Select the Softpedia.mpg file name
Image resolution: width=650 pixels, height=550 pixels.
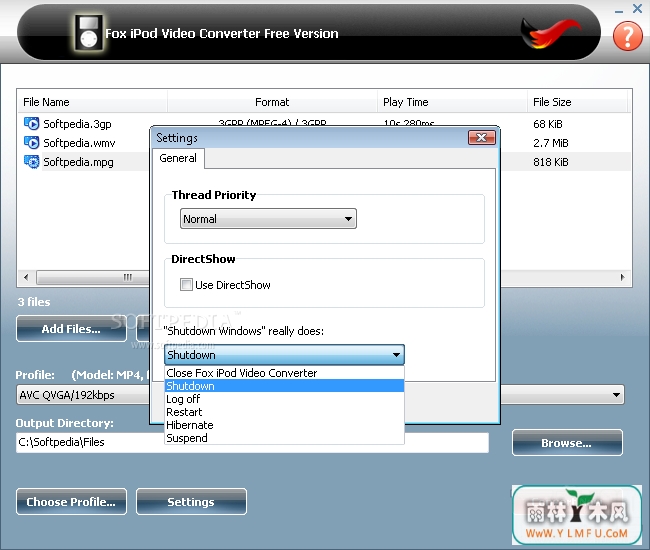click(x=78, y=162)
